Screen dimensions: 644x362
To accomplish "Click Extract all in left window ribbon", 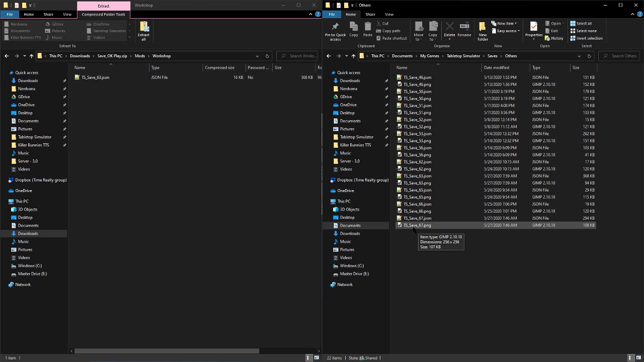I will click(143, 31).
